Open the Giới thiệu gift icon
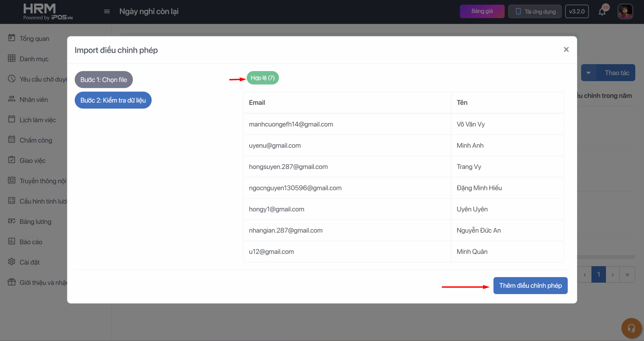This screenshot has width=644, height=341. [12, 282]
